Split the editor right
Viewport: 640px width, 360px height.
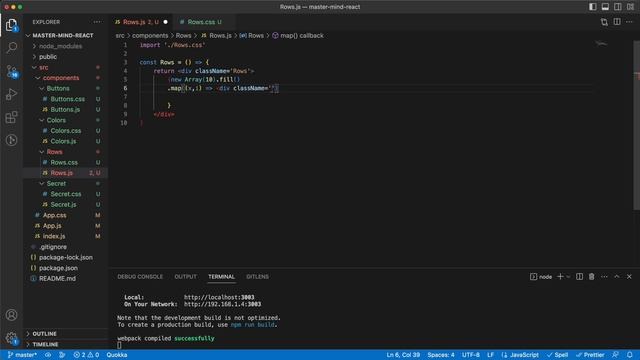(617, 22)
